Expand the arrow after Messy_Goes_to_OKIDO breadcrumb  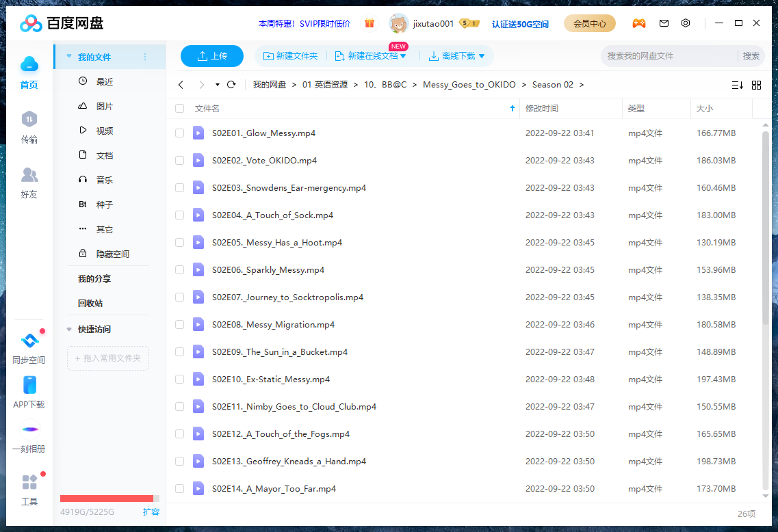523,85
